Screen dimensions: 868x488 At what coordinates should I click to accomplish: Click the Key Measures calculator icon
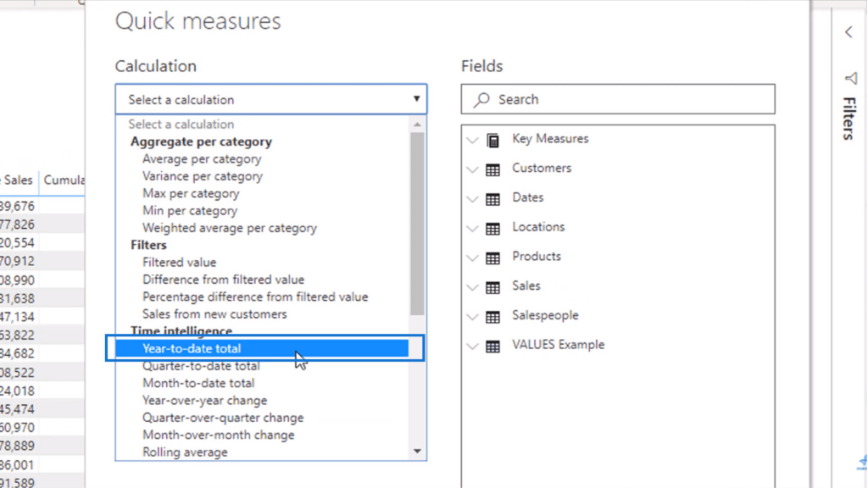(492, 140)
